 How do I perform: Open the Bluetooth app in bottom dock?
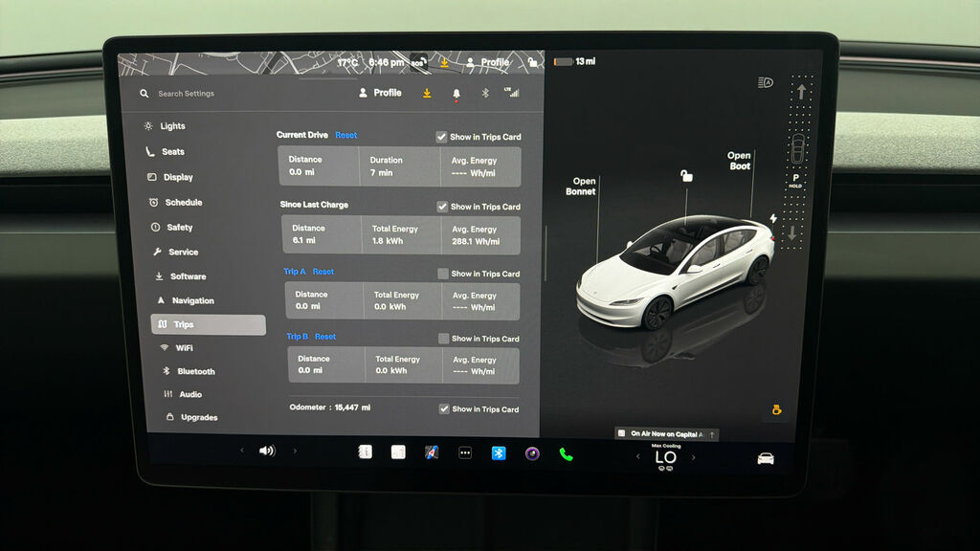(x=498, y=452)
